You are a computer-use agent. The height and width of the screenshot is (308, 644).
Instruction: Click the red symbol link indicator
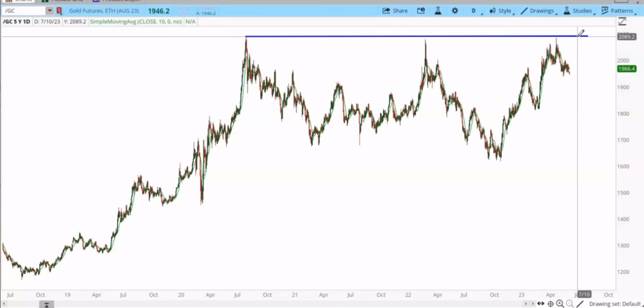tap(59, 11)
